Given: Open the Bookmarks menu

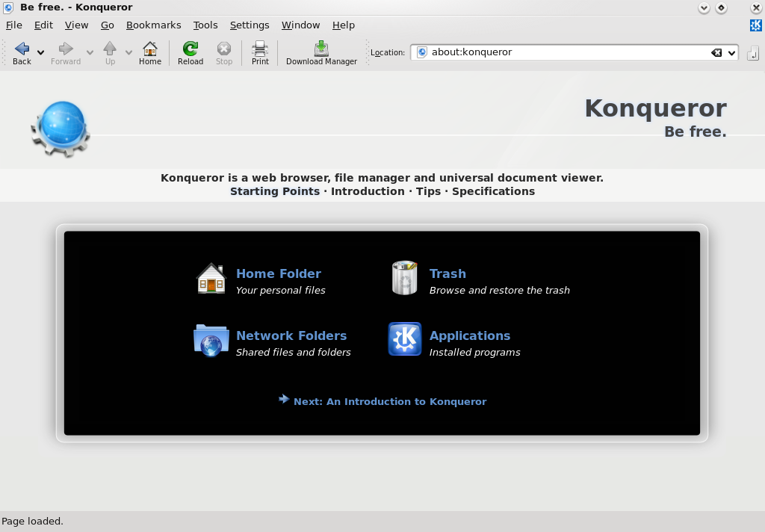Looking at the screenshot, I should (154, 25).
